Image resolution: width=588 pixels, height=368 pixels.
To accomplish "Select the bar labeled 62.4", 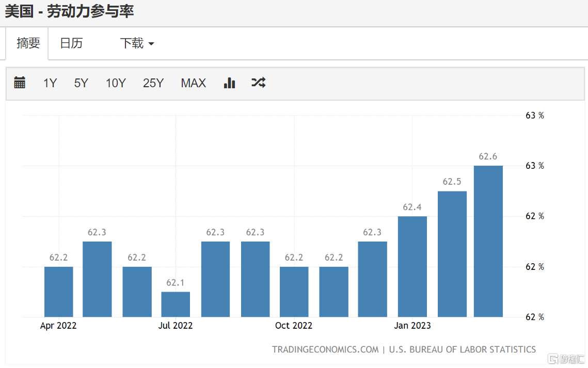I will (x=412, y=266).
